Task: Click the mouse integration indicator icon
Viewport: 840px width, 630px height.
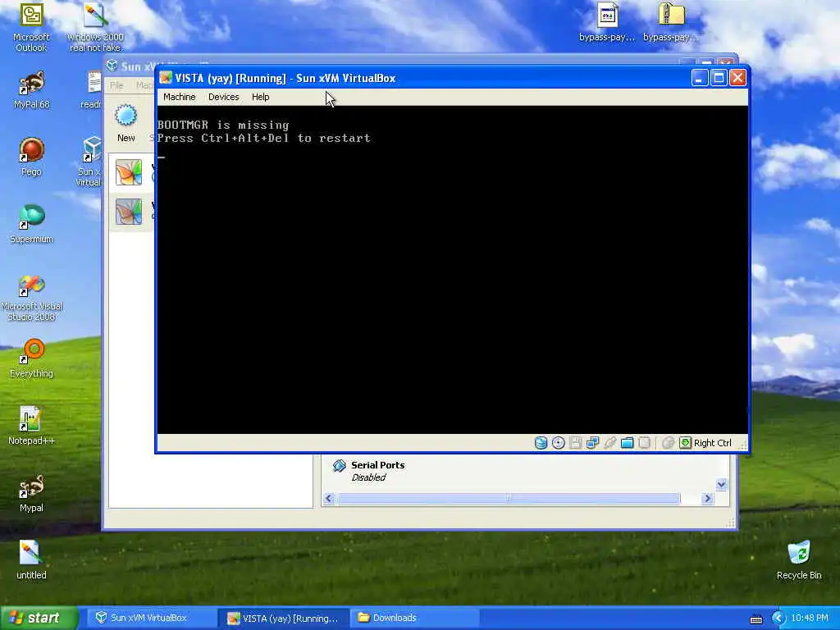Action: click(668, 443)
